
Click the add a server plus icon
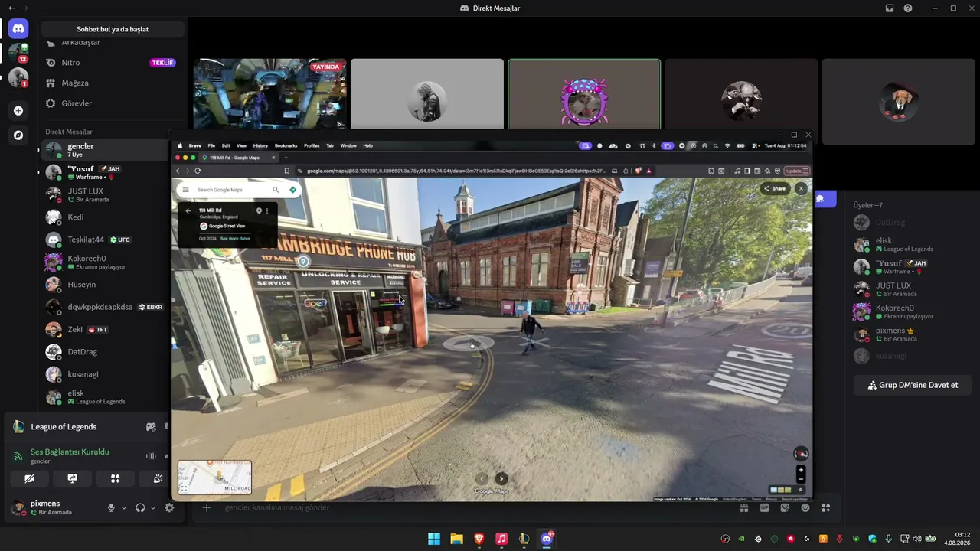click(x=18, y=111)
